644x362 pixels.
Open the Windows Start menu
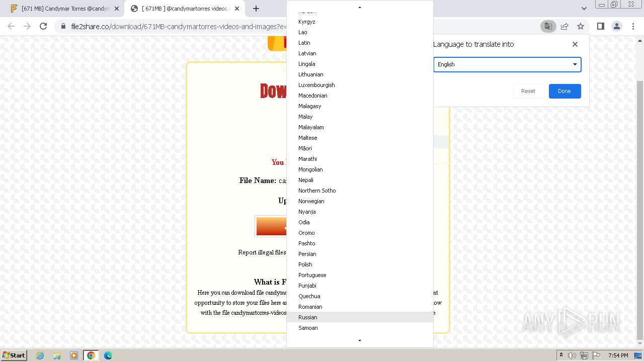point(14,355)
